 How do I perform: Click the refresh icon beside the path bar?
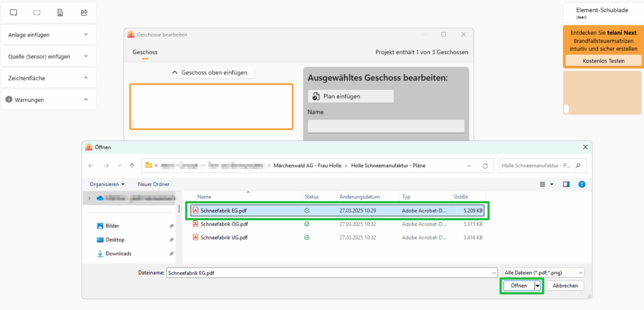click(484, 165)
